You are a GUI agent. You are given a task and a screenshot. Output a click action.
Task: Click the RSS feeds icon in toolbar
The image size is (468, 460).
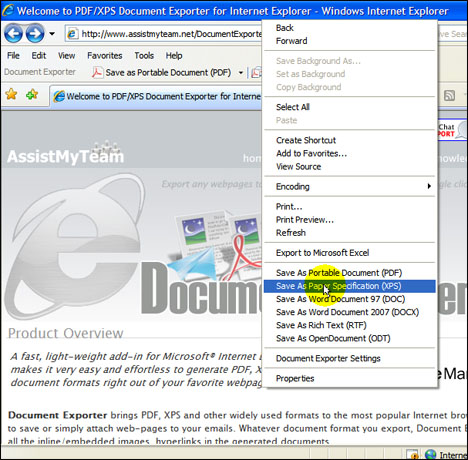tap(449, 96)
